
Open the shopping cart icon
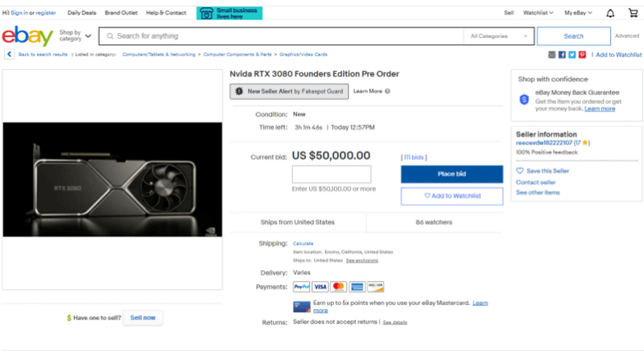(x=633, y=13)
